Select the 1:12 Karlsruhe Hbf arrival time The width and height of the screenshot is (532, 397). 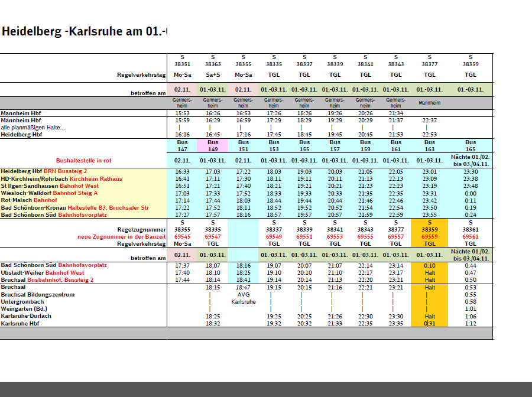[471, 323]
